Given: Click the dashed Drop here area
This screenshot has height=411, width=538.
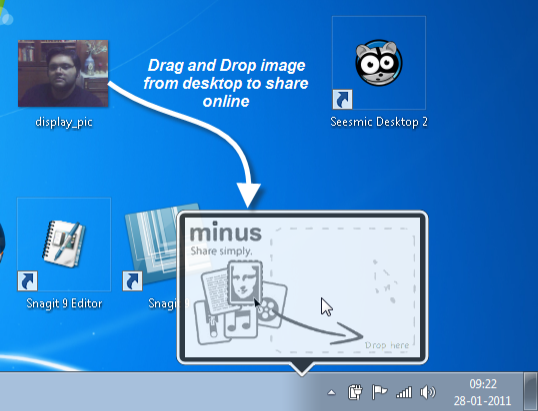Looking at the screenshot, I should 344,290.
